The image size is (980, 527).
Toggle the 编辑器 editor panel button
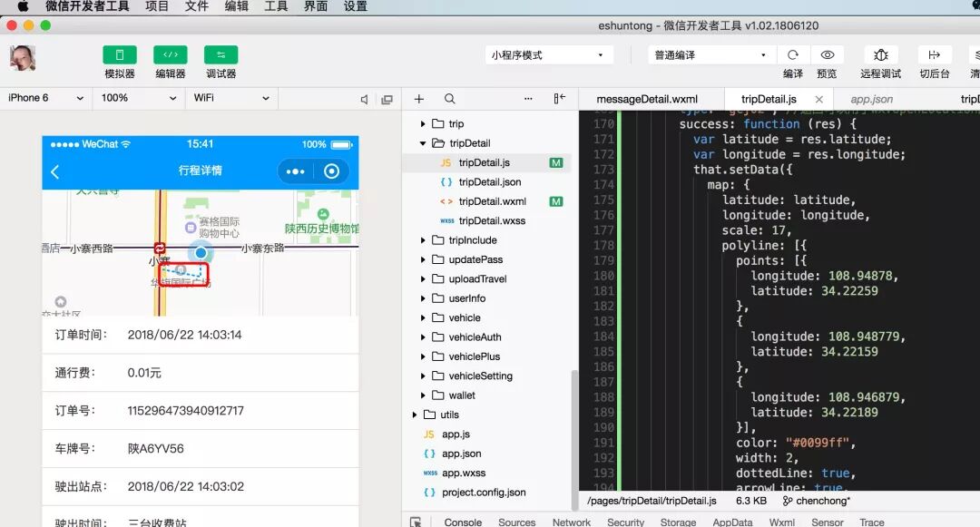click(170, 55)
